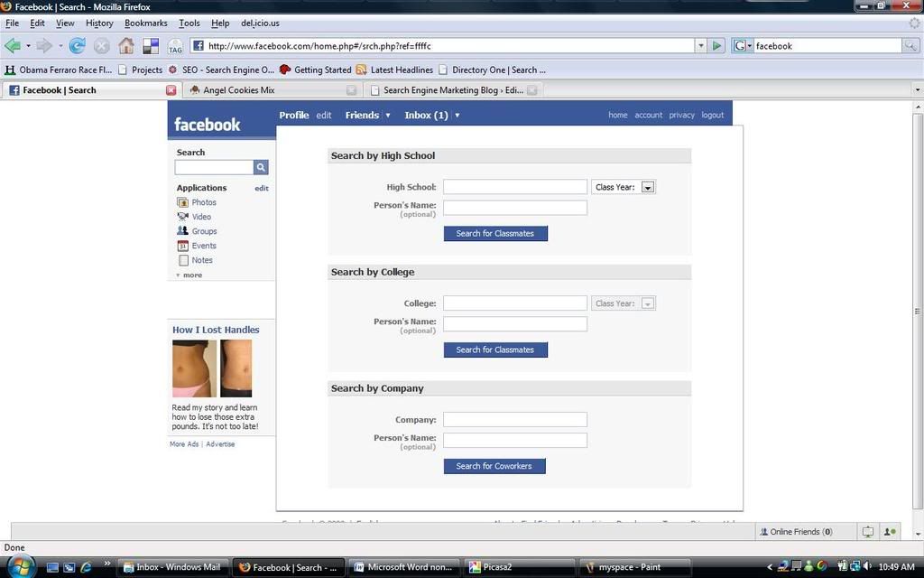Click the Getting Started bookmark
Viewport: 924px width, 578px height.
pos(315,70)
